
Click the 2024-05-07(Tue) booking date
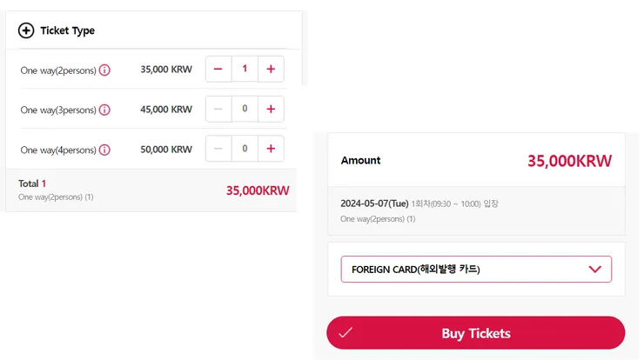point(374,203)
